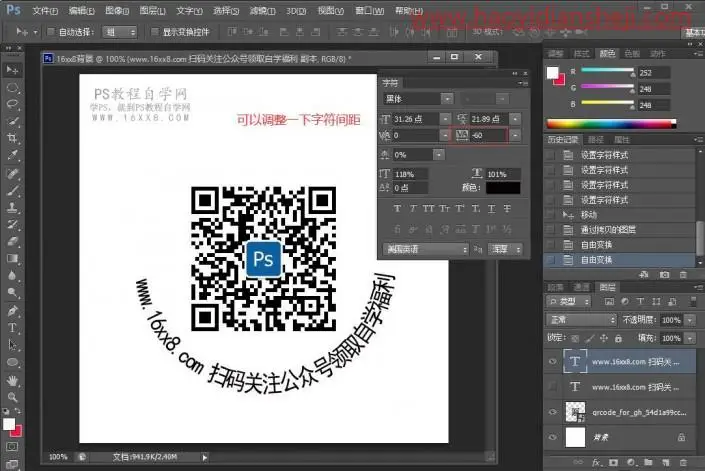This screenshot has width=705, height=471.
Task: Toggle lock all padlock in Layers panel
Action: point(619,338)
